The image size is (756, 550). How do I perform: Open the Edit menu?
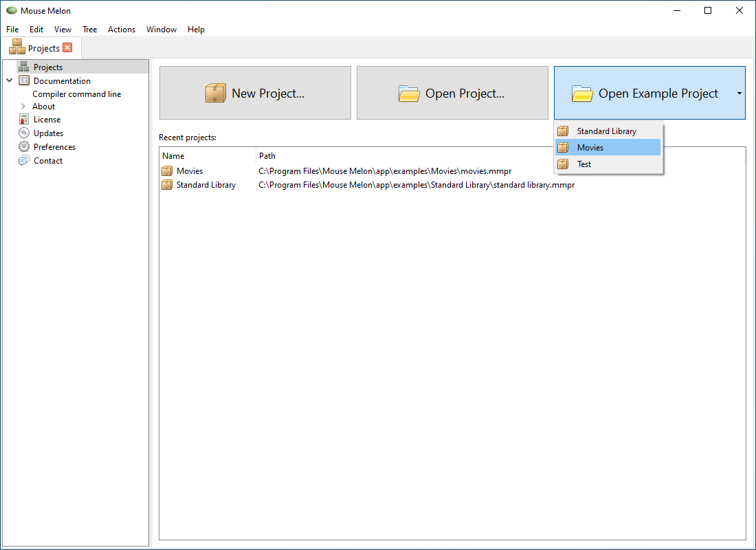(36, 30)
